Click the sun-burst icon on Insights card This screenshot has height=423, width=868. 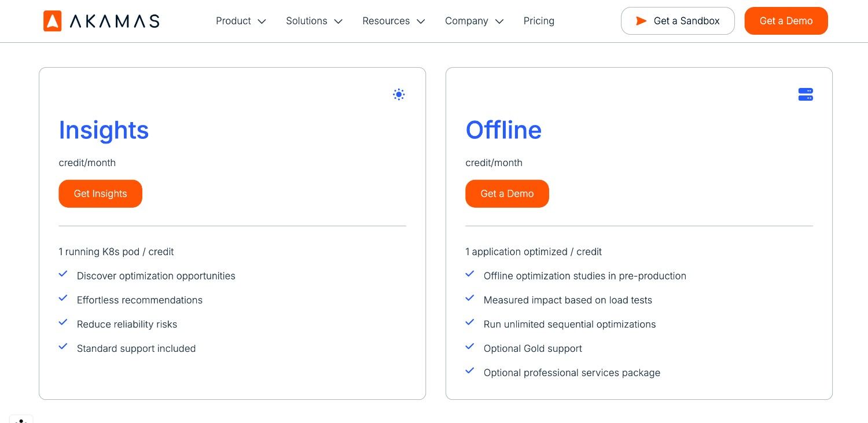[x=399, y=94]
